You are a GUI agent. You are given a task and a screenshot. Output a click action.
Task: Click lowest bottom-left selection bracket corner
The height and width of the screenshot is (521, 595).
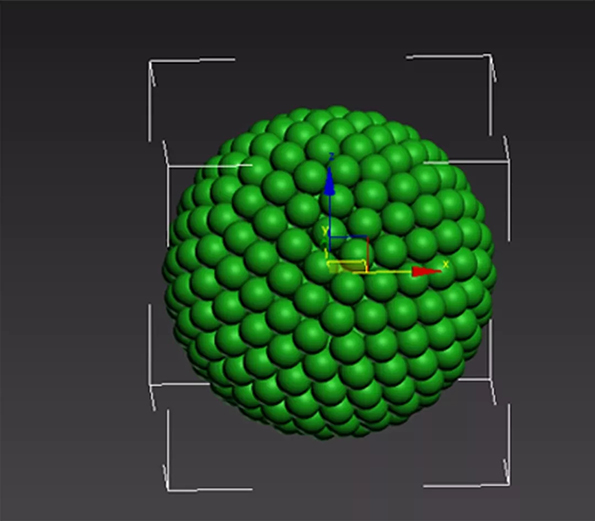(168, 490)
